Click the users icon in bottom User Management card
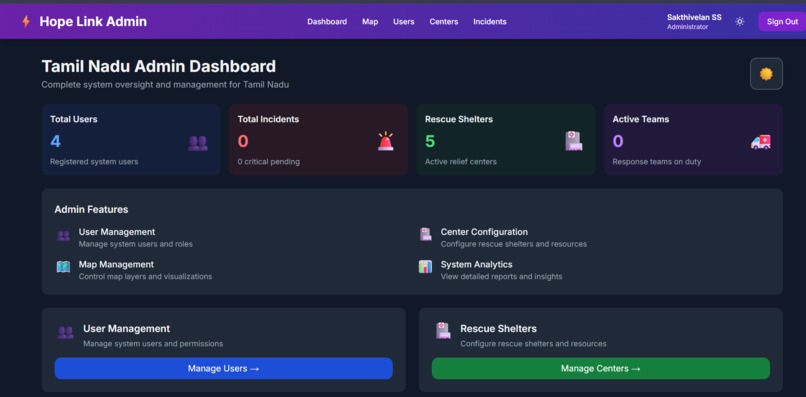 65,333
